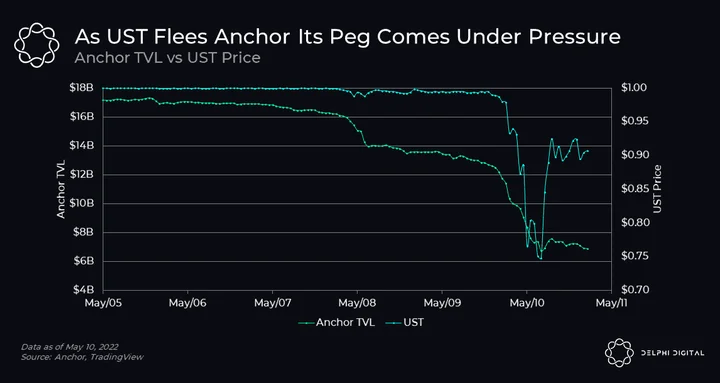Image resolution: width=720 pixels, height=383 pixels.
Task: Click the Source: Anchor, TradingView text
Action: pos(82,357)
